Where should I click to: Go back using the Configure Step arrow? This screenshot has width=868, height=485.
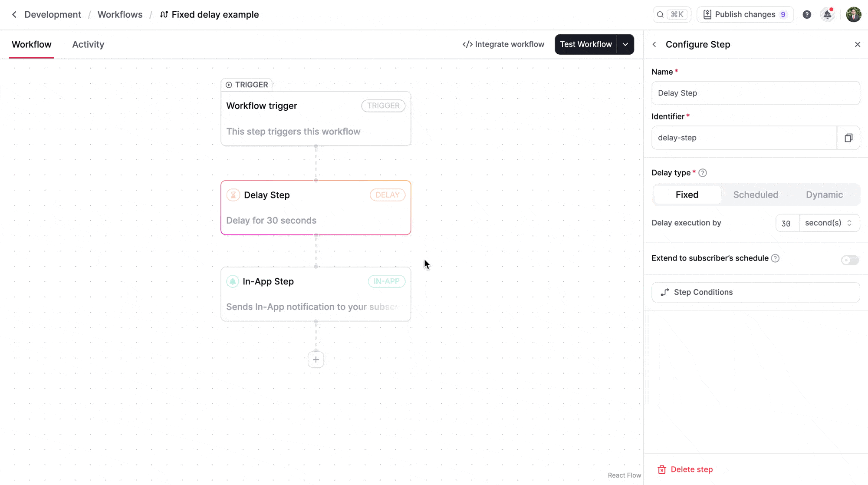(x=654, y=44)
